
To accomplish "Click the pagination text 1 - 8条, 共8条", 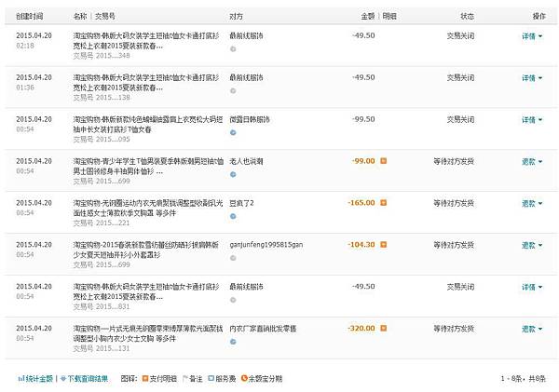I will coord(523,378).
